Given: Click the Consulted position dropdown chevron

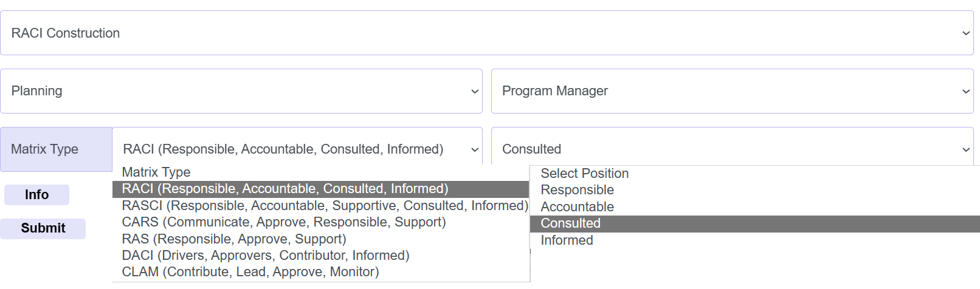Looking at the screenshot, I should [x=965, y=149].
